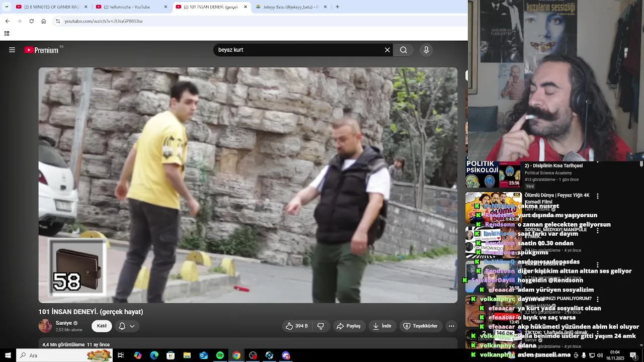
Task: Click the Katıl join button
Action: pyautogui.click(x=102, y=326)
